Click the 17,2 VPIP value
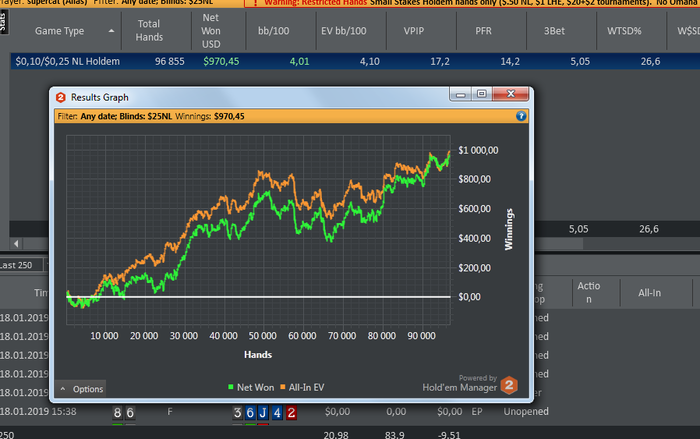 [x=440, y=61]
